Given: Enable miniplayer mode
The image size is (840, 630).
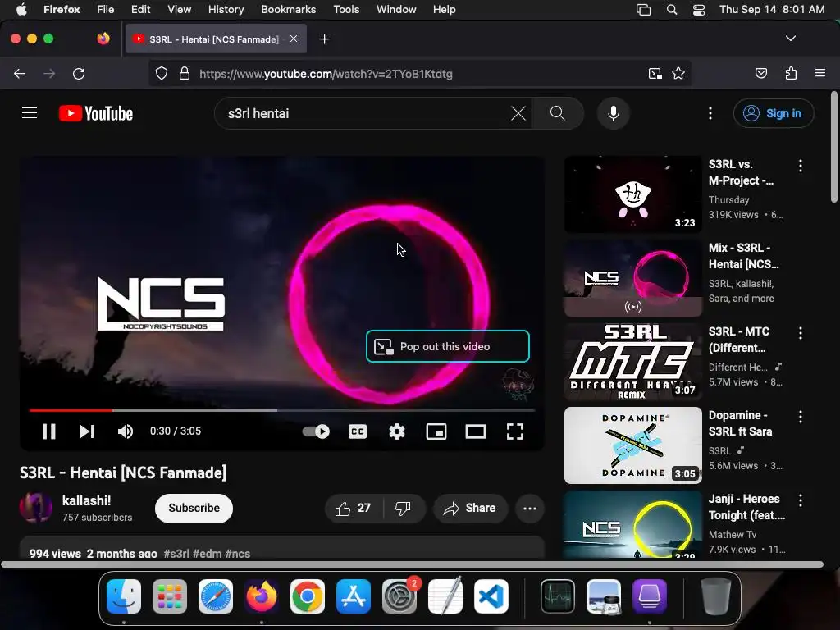Looking at the screenshot, I should 436,431.
